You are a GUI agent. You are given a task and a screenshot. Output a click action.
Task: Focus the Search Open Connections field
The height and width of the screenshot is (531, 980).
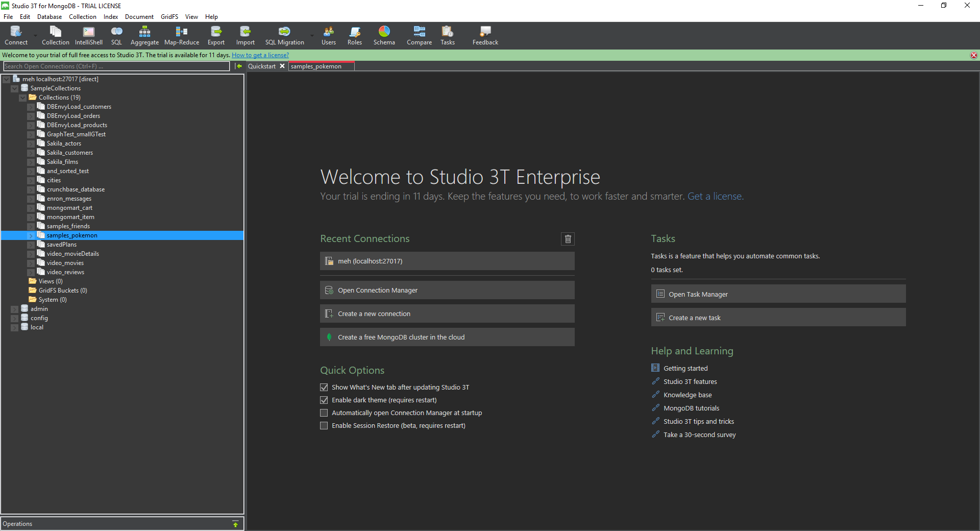tap(116, 66)
